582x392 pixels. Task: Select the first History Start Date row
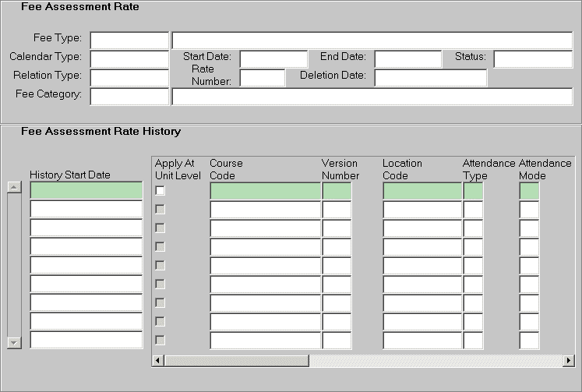pos(86,190)
